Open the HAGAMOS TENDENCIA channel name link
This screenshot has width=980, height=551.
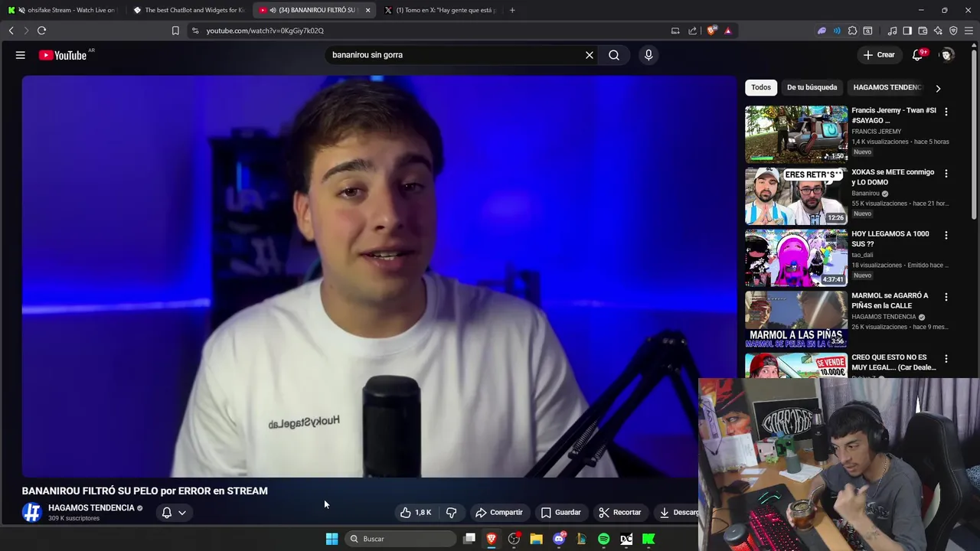(x=91, y=508)
